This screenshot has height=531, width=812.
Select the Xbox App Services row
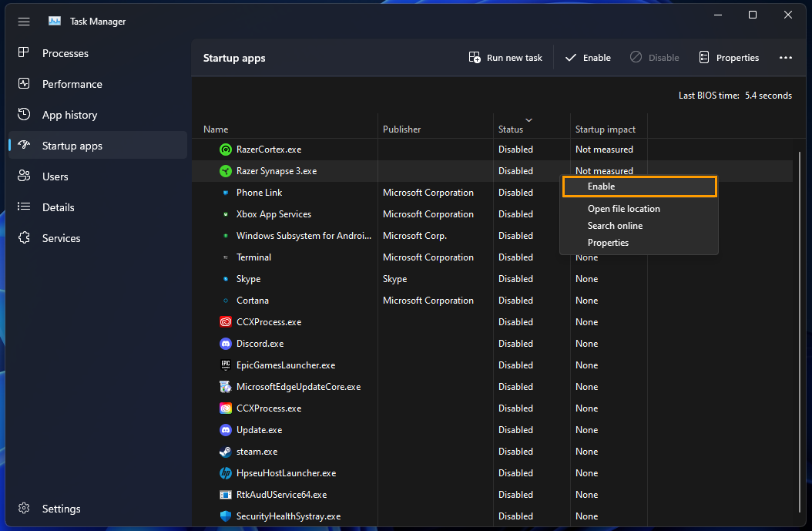[x=492, y=214]
